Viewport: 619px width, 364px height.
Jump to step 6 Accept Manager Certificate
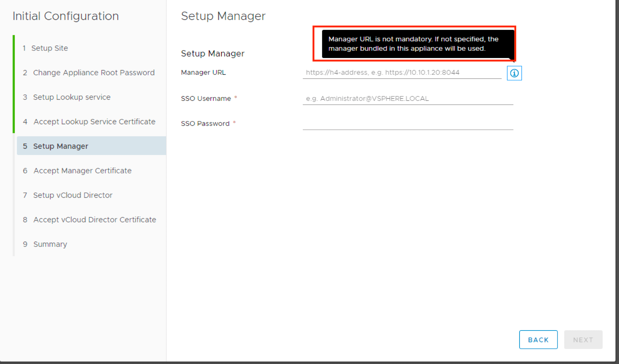(82, 171)
